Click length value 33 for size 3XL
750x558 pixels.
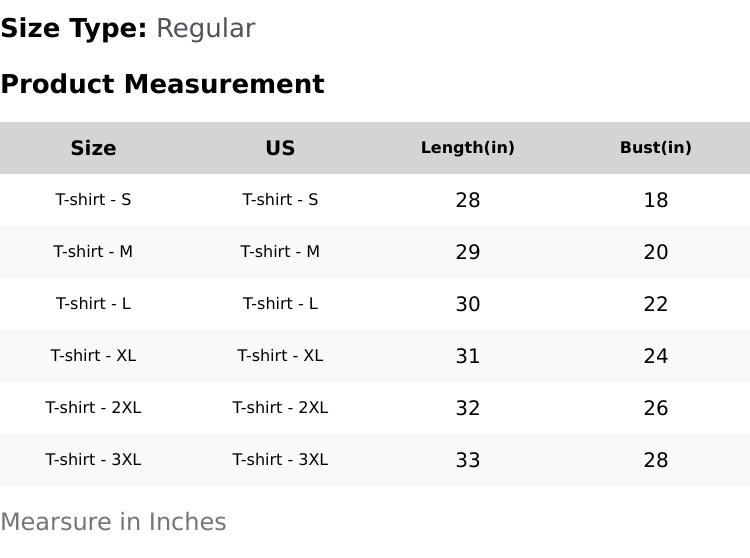pos(467,460)
